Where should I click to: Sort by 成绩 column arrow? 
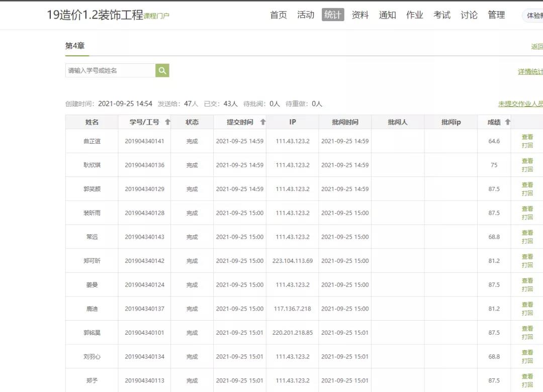click(x=507, y=122)
